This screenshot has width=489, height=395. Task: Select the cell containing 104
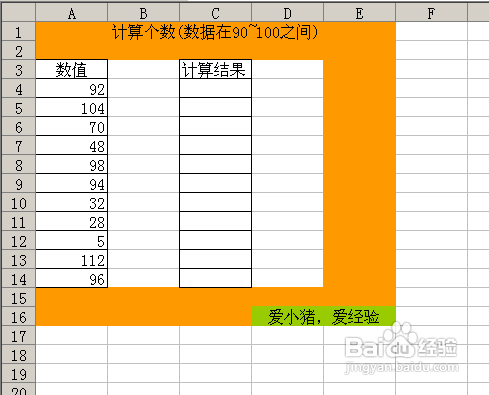pyautogui.click(x=72, y=108)
